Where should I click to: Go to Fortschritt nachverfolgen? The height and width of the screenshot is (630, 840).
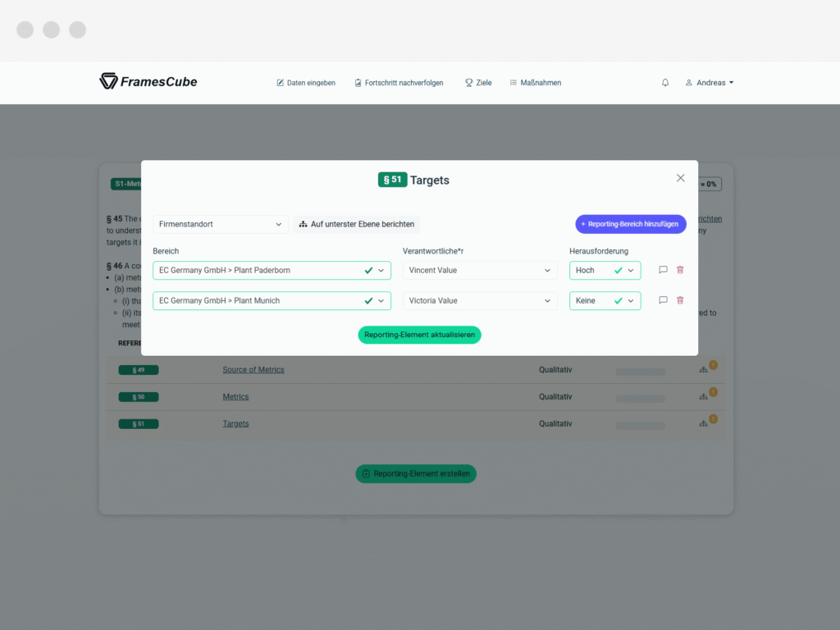tap(399, 83)
